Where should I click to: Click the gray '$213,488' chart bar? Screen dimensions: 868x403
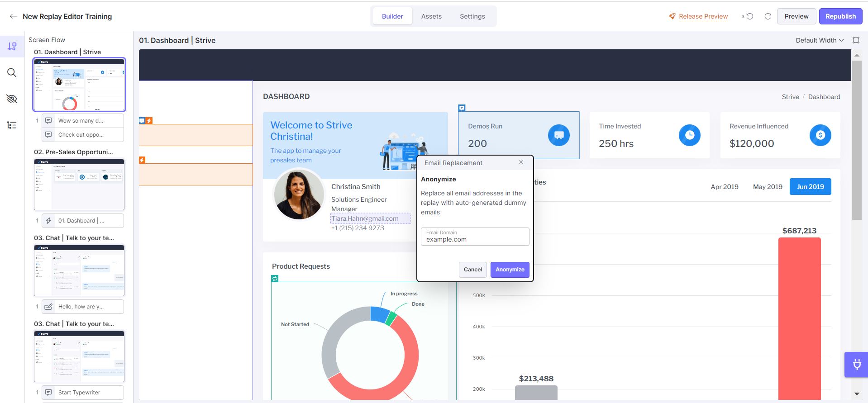click(x=536, y=393)
